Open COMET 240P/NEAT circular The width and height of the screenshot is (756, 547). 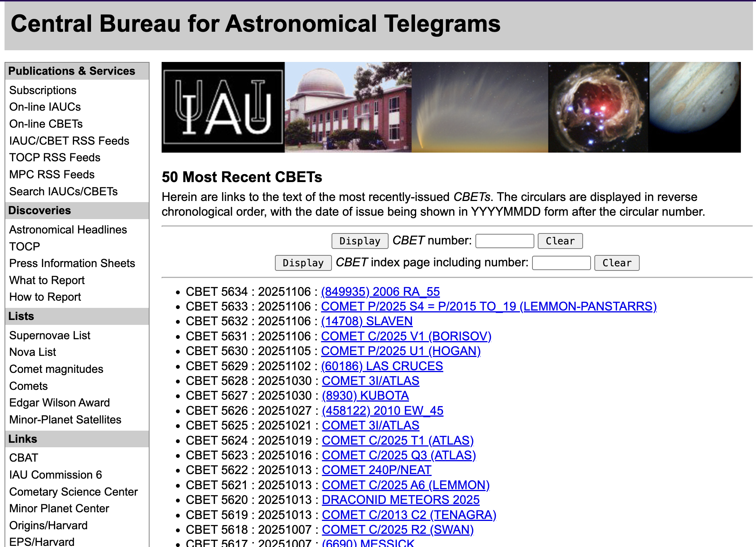(x=376, y=470)
